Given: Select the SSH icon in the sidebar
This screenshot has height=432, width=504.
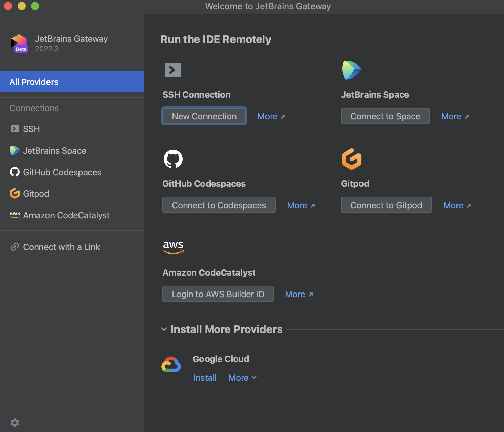Looking at the screenshot, I should [x=14, y=129].
